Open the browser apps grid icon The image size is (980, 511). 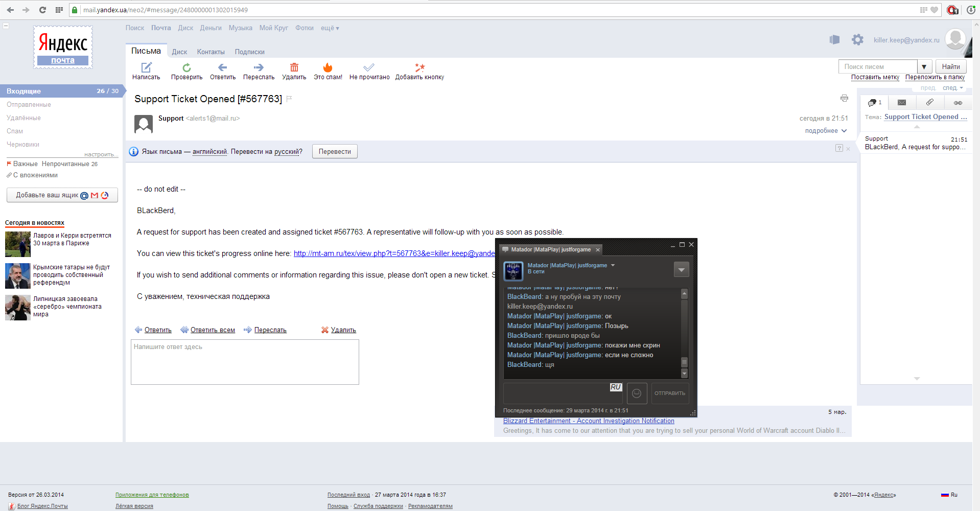(x=59, y=10)
